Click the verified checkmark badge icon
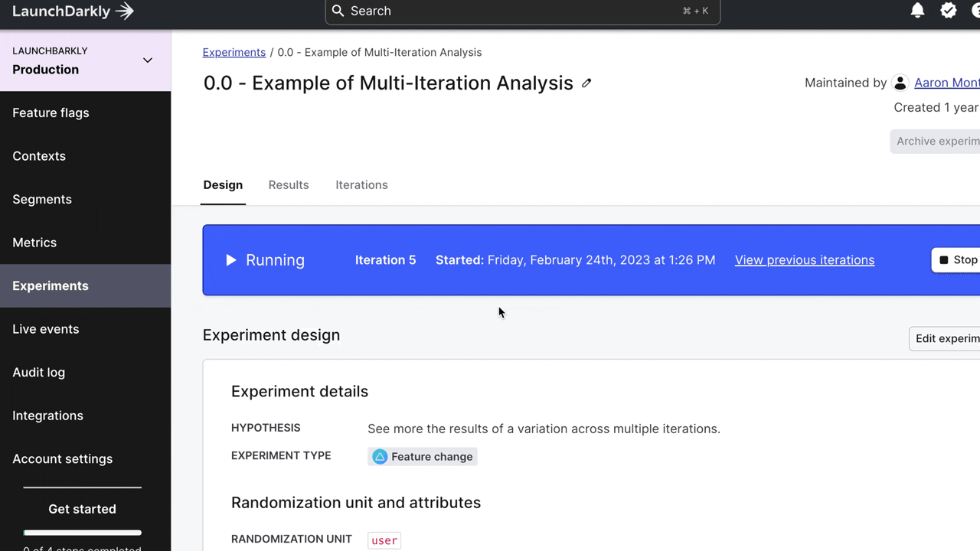 click(949, 11)
